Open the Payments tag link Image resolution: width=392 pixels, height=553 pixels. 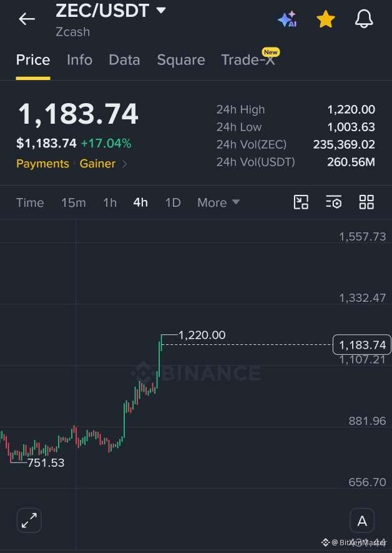(42, 164)
